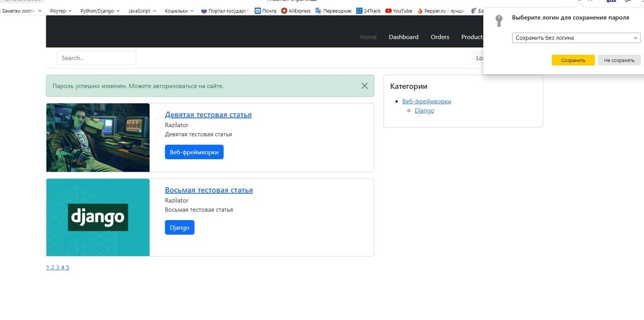Open the article Восьмая тестовая статья
This screenshot has height=320, width=644.
[x=209, y=190]
